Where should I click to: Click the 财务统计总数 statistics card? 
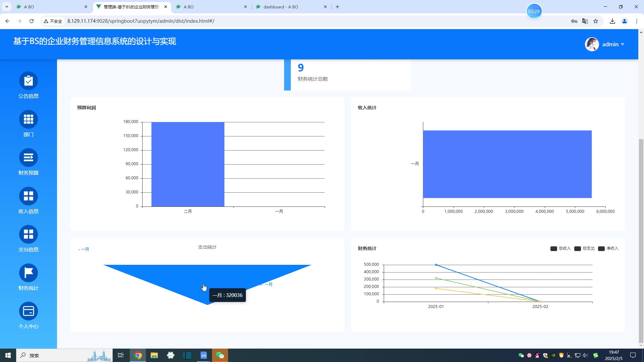347,74
